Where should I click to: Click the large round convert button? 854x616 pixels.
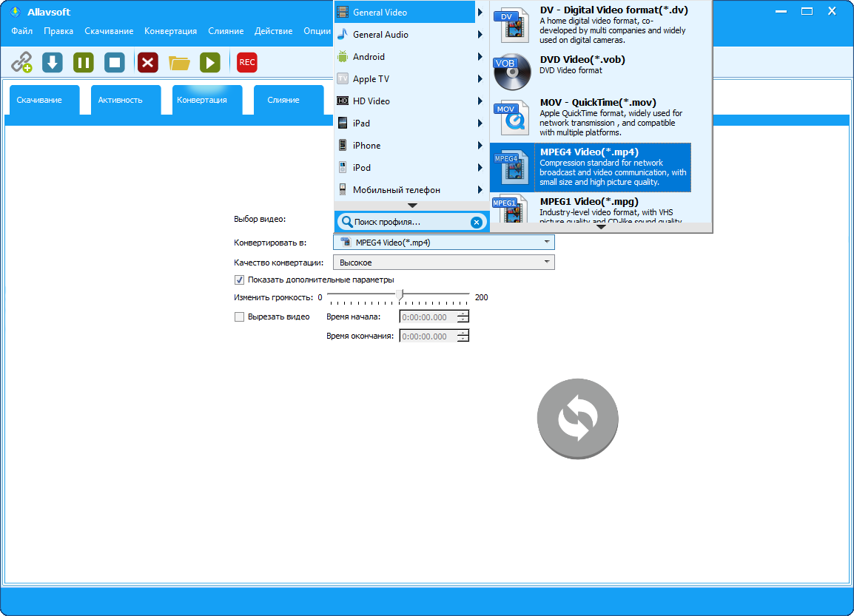tap(577, 419)
